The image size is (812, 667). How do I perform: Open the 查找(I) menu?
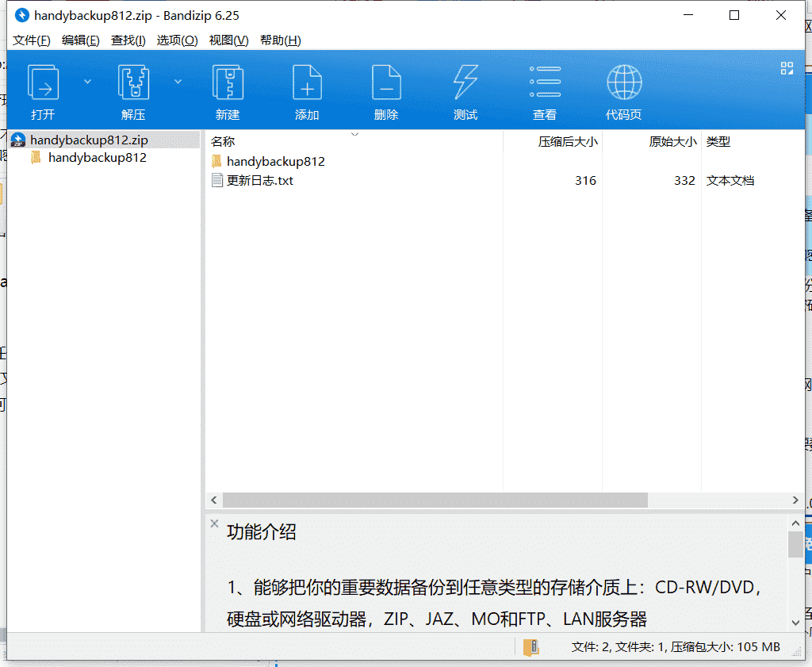(x=128, y=40)
